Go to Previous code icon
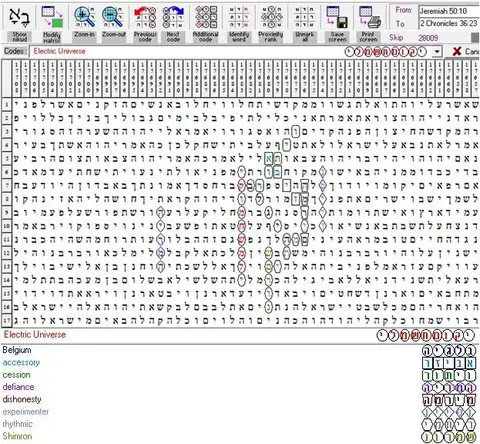This screenshot has width=480, height=444. 145,17
